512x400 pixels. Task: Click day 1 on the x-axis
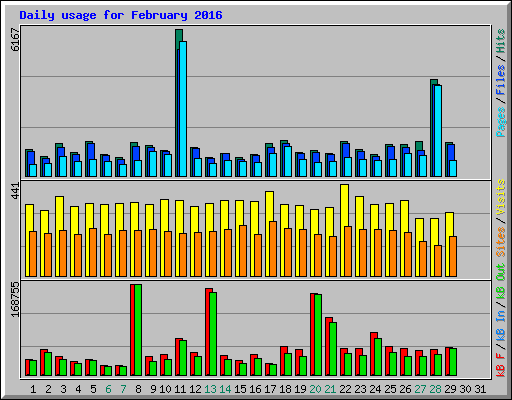[x=33, y=389]
